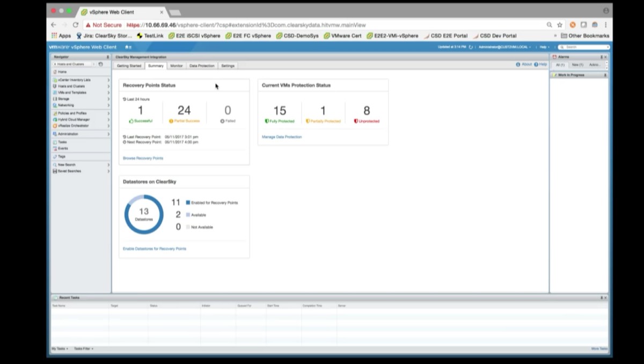The width and height of the screenshot is (644, 364).
Task: Click the navigator history clock icon
Action: pos(100,64)
